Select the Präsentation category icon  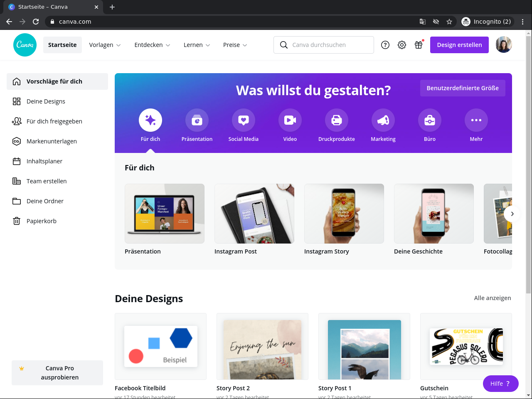coord(197,120)
